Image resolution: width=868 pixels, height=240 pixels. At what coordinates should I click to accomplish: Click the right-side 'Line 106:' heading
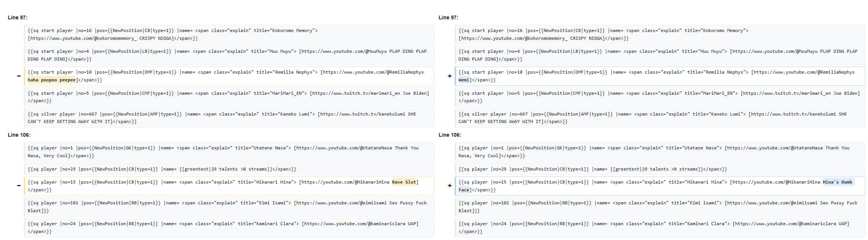[x=450, y=135]
